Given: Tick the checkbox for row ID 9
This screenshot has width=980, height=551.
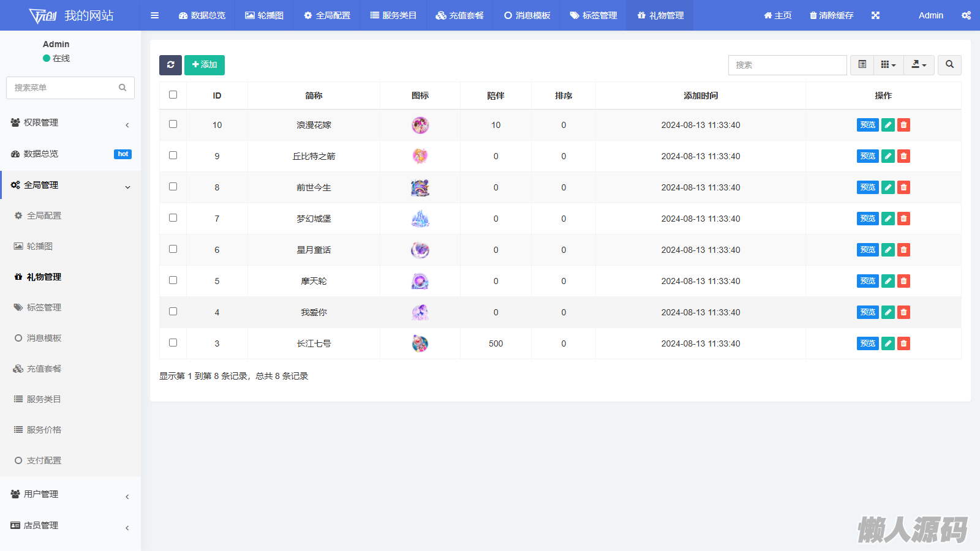Looking at the screenshot, I should [x=173, y=156].
